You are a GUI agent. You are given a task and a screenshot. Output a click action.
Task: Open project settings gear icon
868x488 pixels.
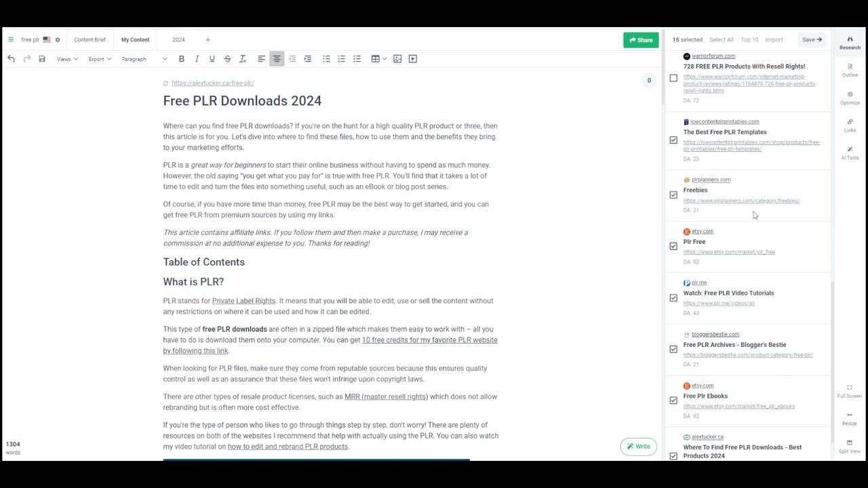pos(58,40)
